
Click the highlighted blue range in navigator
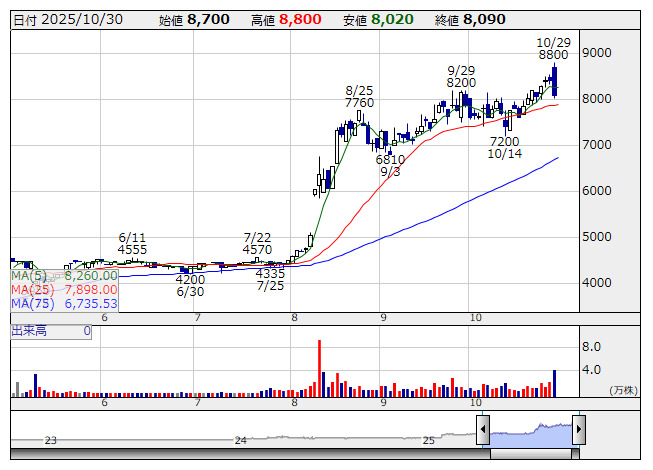point(530,431)
